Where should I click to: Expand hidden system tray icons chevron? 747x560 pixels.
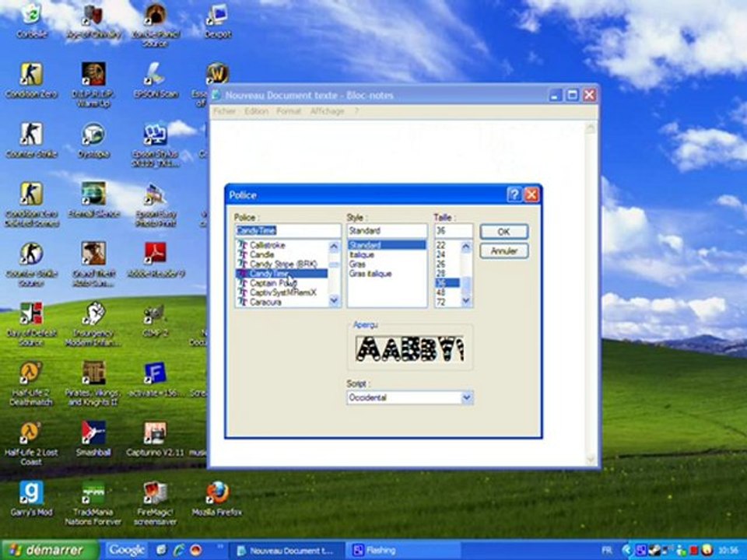pyautogui.click(x=627, y=551)
